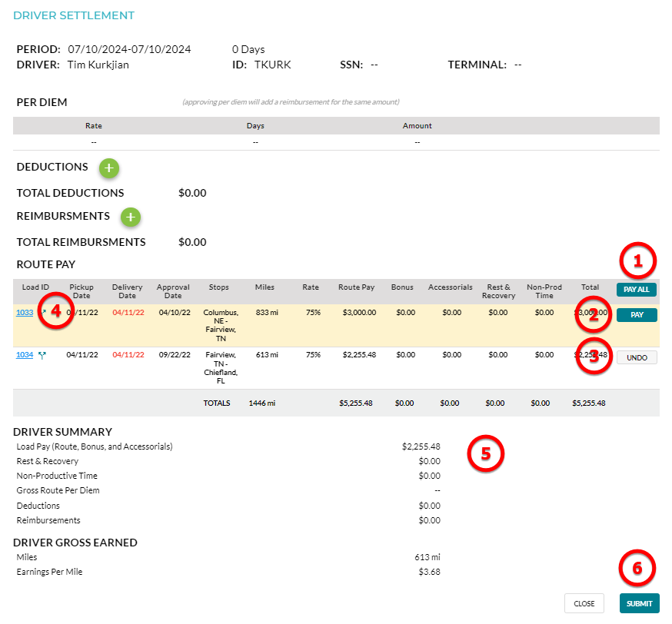Add a new reimbursement with plus icon

click(x=130, y=217)
